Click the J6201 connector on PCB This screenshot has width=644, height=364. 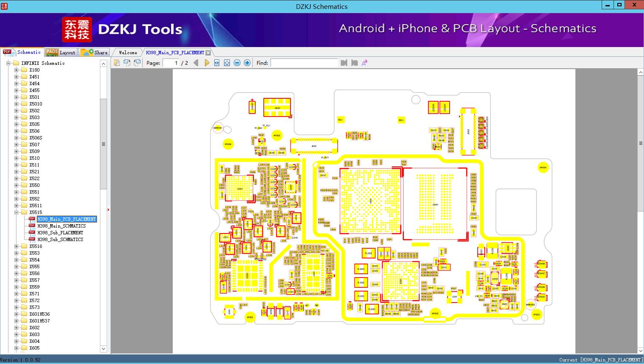[x=314, y=146]
